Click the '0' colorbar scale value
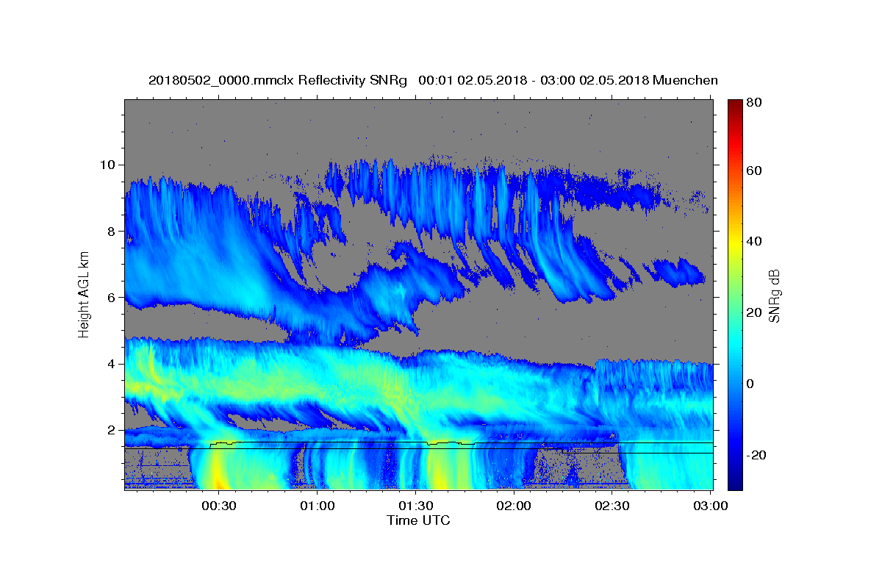 click(x=752, y=384)
